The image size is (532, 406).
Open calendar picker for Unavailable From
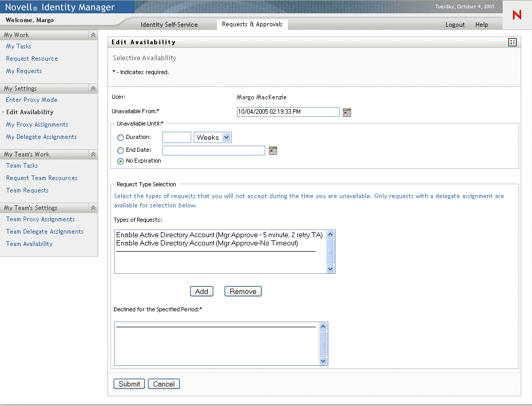347,113
